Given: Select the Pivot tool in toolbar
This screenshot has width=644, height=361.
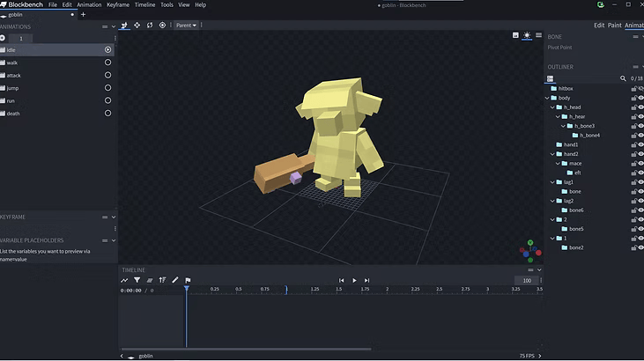Looking at the screenshot, I should tap(162, 26).
